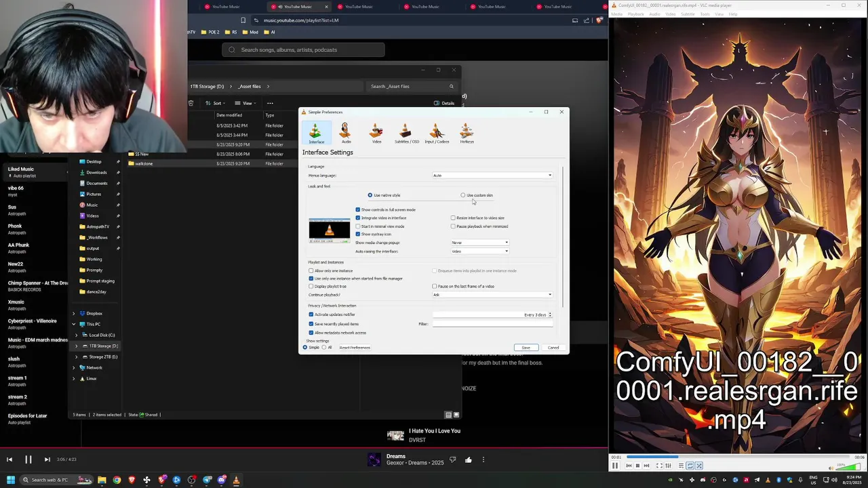This screenshot has height=488, width=868.
Task: Open the View dropdown in File Explorer
Action: (247, 103)
